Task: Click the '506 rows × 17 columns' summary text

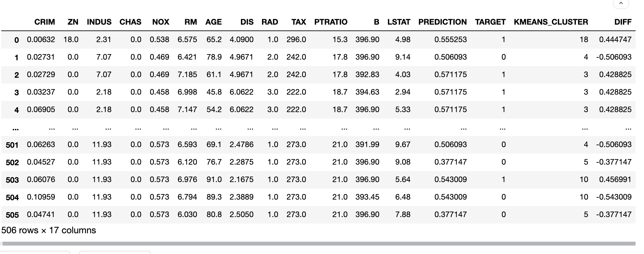Action: (x=49, y=230)
